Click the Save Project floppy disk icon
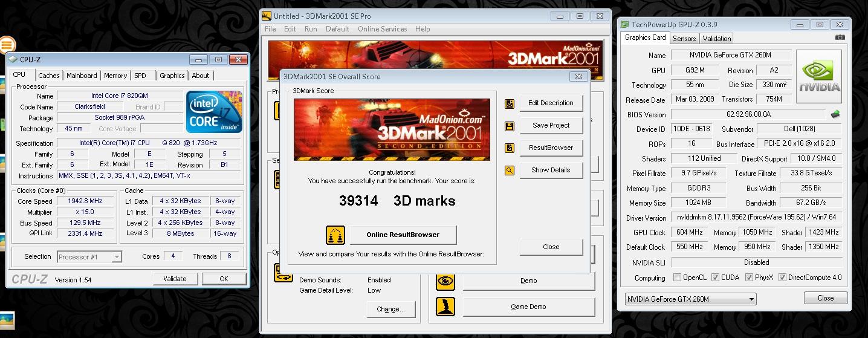 coord(510,126)
